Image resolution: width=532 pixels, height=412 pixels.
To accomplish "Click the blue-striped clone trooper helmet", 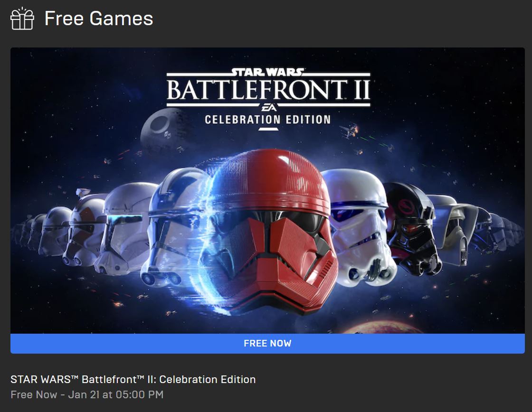I will click(173, 227).
